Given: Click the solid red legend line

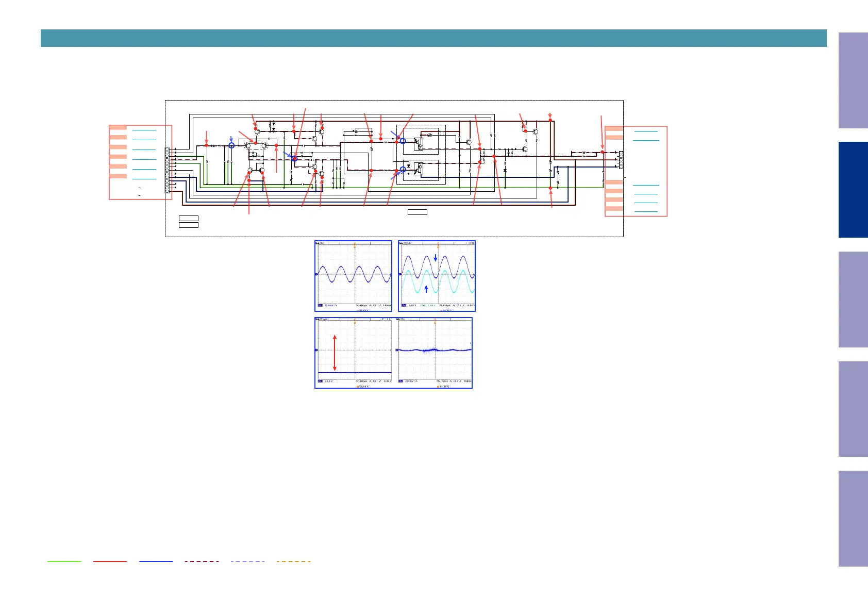Looking at the screenshot, I should point(110,561).
